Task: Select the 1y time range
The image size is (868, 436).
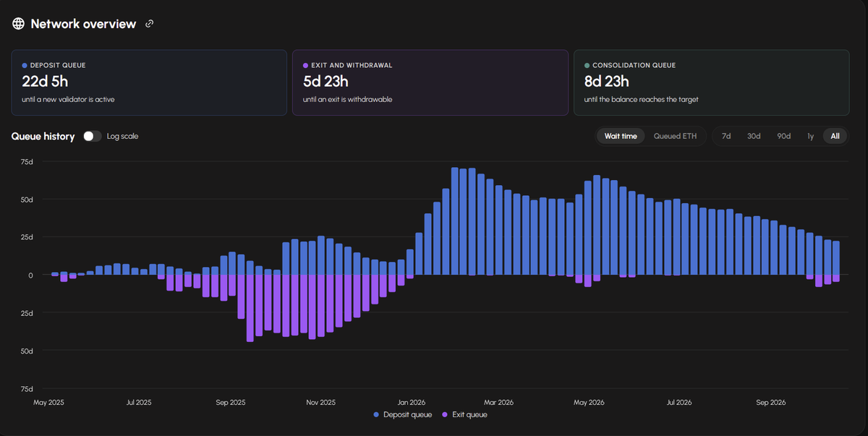Action: point(810,136)
